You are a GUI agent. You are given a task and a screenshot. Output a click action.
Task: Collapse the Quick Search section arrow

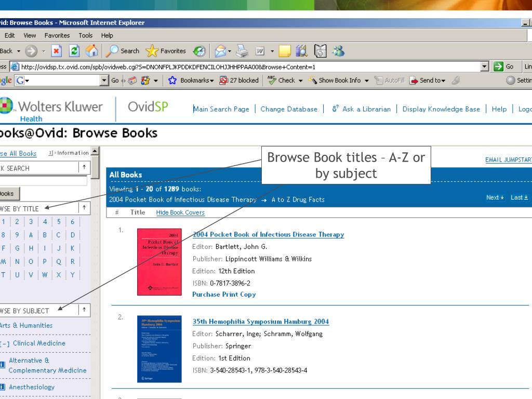point(84,167)
